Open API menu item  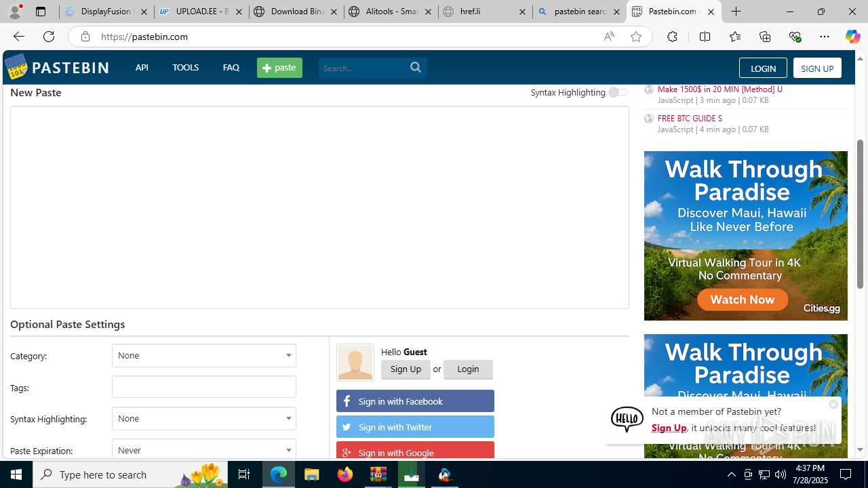coord(142,67)
